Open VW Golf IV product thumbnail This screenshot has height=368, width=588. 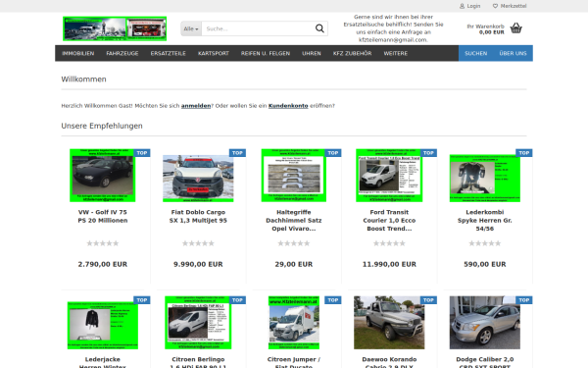[102, 176]
